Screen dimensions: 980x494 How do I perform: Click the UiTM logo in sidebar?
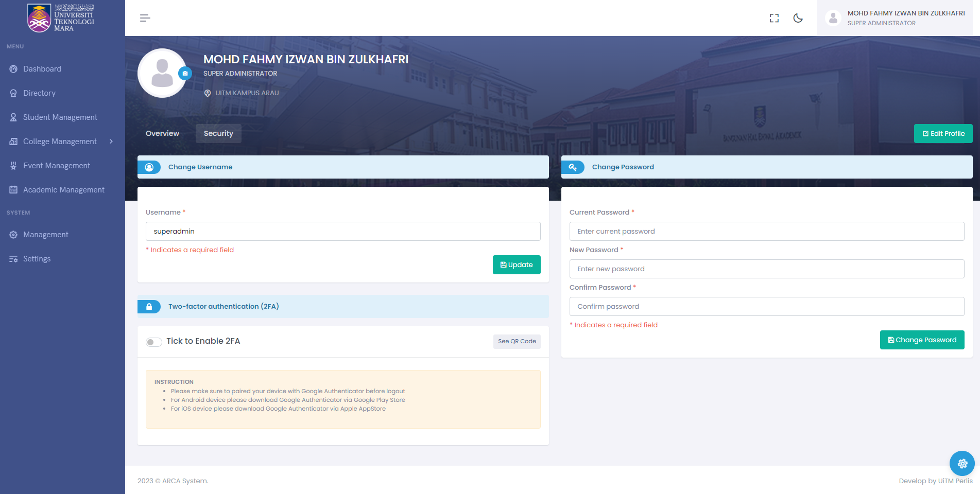61,18
